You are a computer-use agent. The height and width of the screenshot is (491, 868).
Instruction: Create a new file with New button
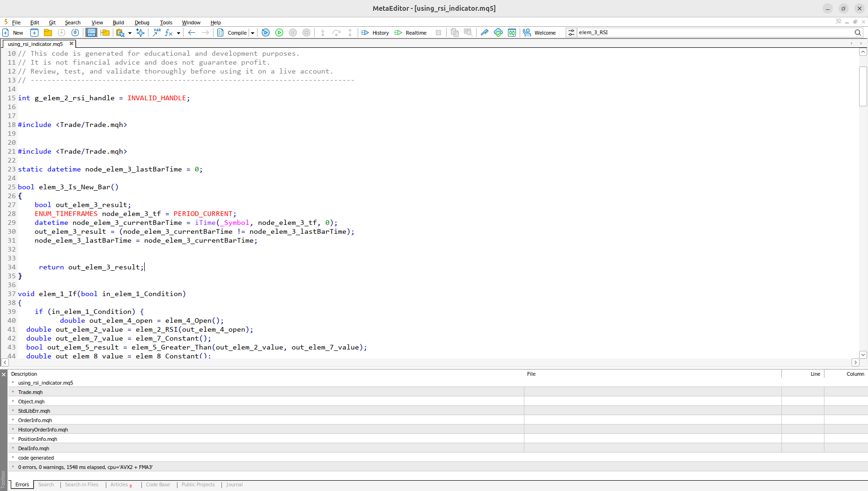point(13,32)
